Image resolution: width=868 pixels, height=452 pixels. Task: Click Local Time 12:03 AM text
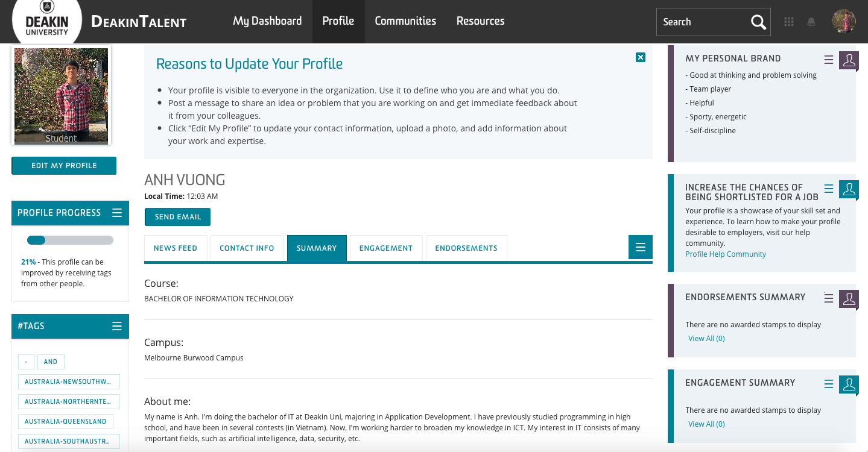181,196
